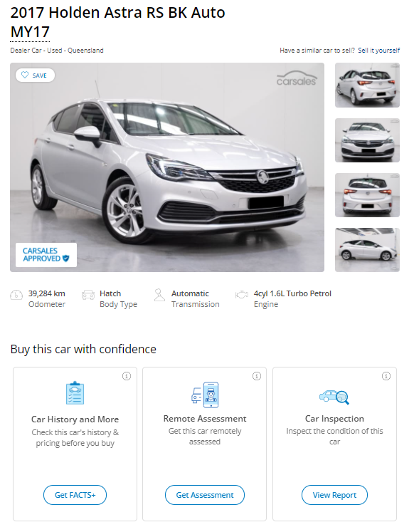Click the Remote Assessment phone icon

tap(205, 395)
